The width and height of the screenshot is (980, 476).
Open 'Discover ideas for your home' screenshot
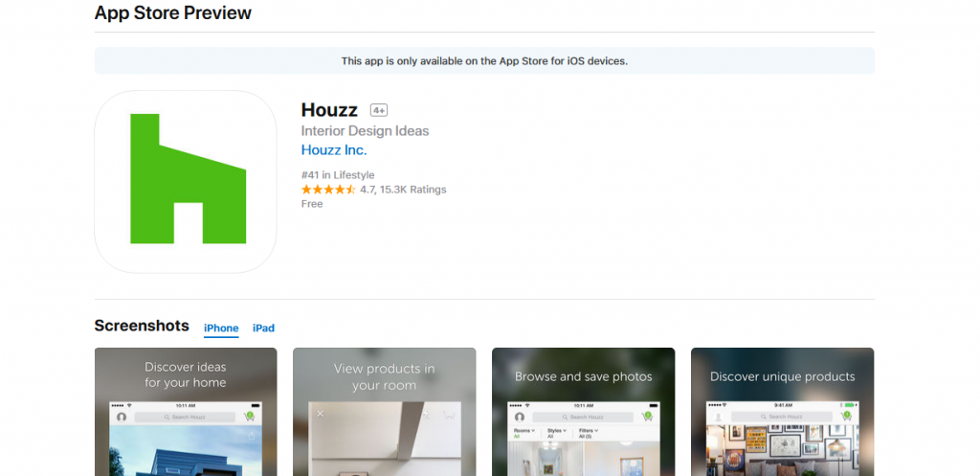(186, 412)
